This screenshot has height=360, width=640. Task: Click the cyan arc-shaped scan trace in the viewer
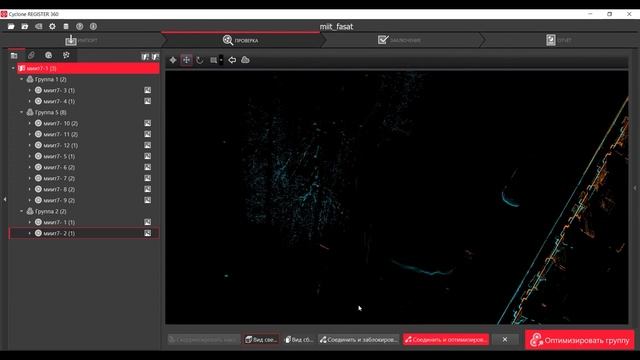[x=509, y=200]
